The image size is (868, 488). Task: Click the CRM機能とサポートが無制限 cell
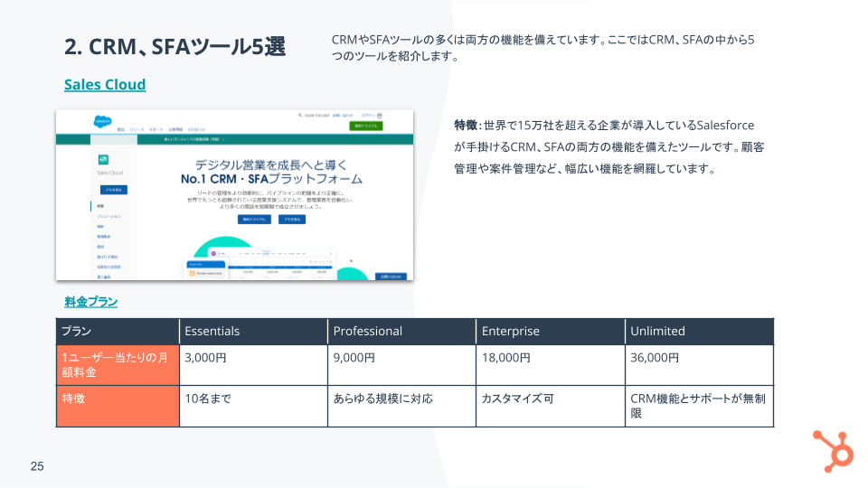699,406
